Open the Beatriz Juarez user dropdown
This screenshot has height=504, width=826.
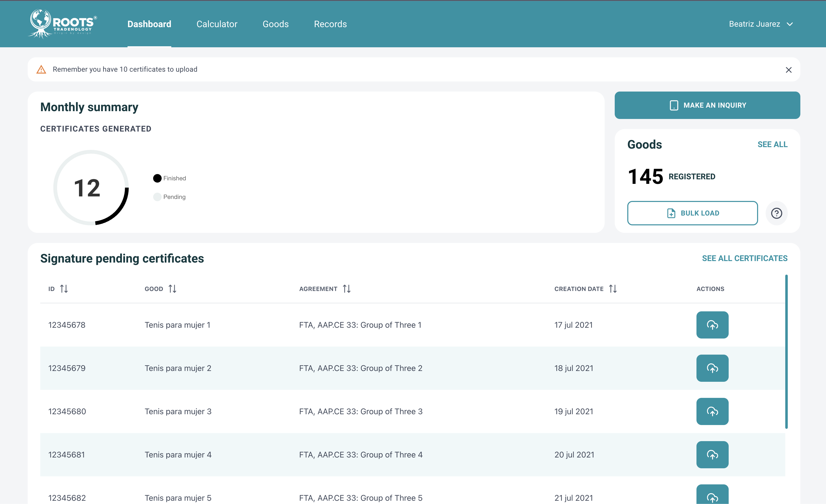[x=761, y=24]
